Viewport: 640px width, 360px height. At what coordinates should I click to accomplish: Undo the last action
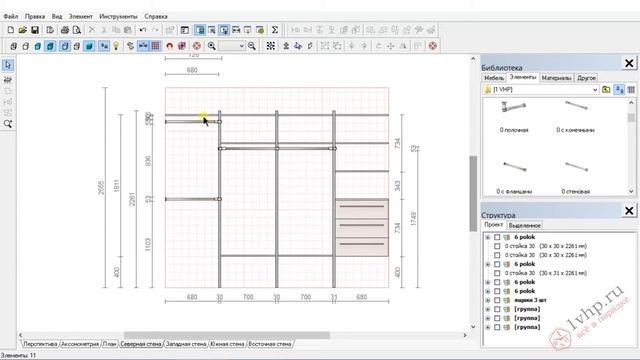click(142, 30)
